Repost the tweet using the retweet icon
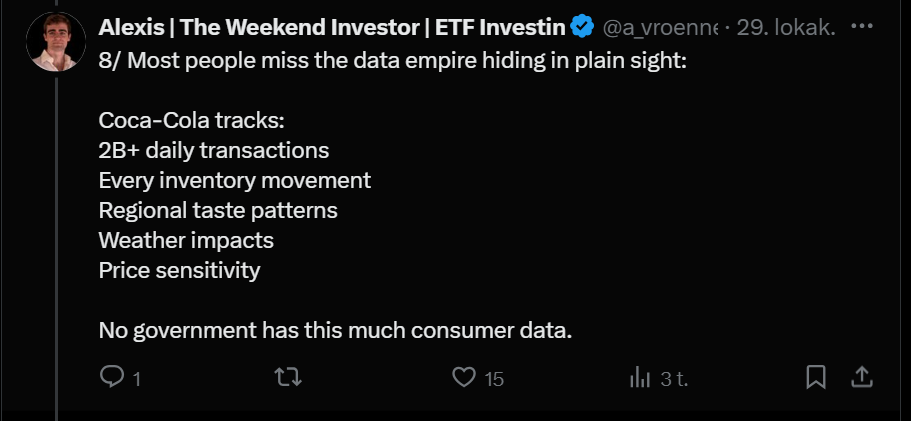The width and height of the screenshot is (911, 421). point(288,377)
